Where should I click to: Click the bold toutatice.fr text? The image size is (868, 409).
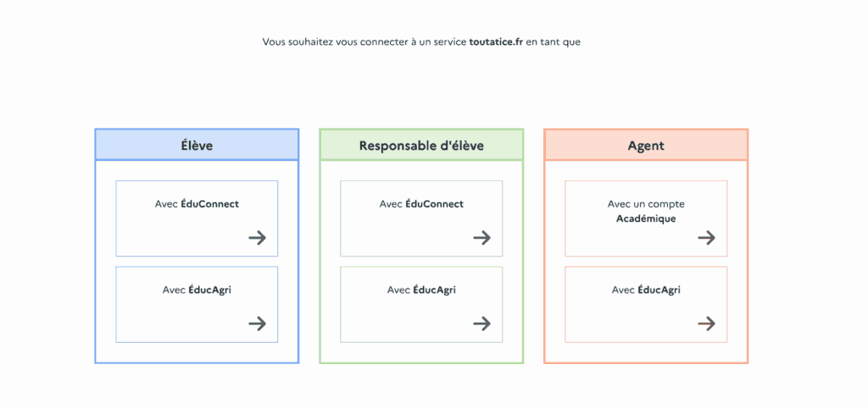(x=496, y=41)
